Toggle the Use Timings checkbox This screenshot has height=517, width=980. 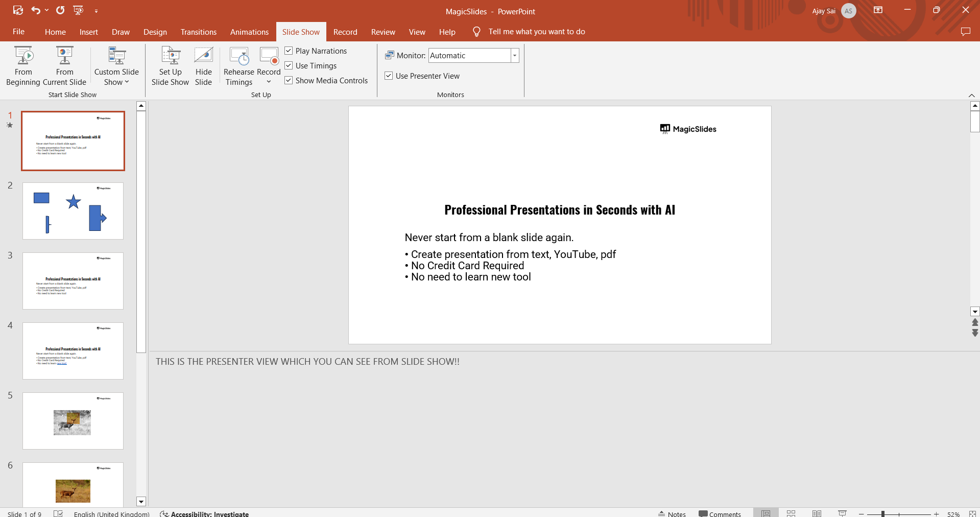pyautogui.click(x=289, y=65)
